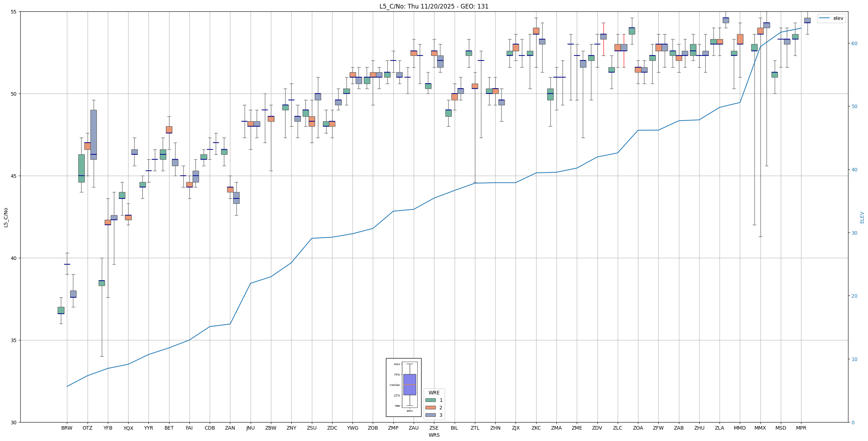Click the WRE legend title
This screenshot has height=441, width=868.
pos(434,393)
